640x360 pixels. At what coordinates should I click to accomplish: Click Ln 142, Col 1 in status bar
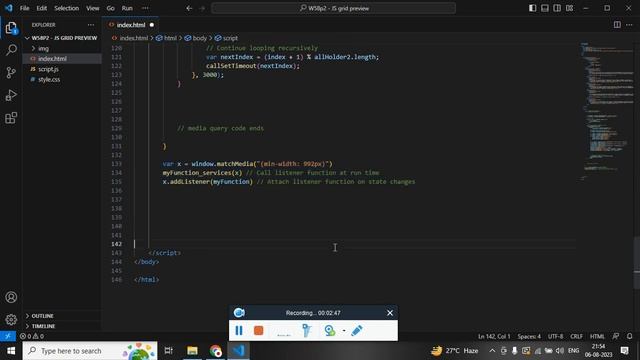coord(494,336)
